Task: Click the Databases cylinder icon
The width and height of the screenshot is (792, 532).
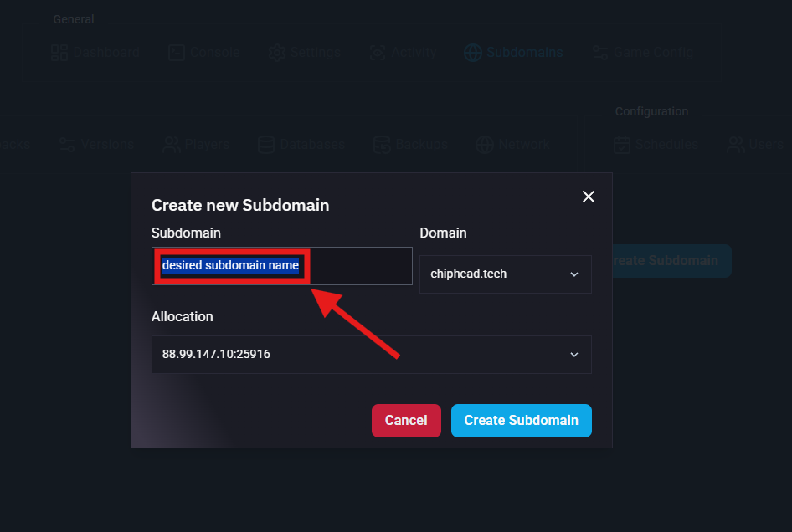Action: pos(265,145)
